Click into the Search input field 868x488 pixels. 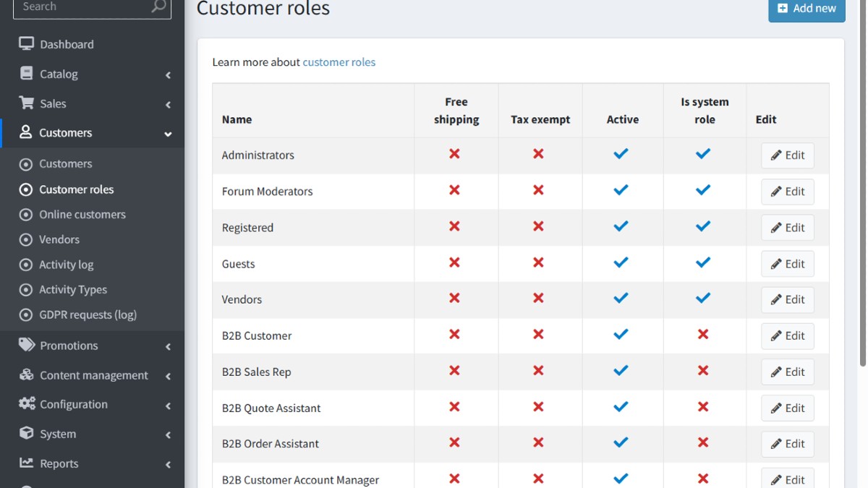[81, 7]
